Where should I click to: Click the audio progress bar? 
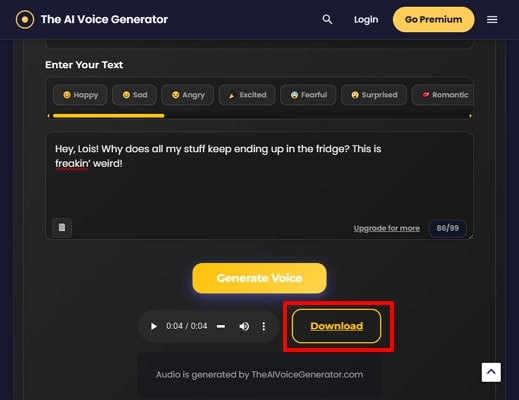click(x=221, y=326)
